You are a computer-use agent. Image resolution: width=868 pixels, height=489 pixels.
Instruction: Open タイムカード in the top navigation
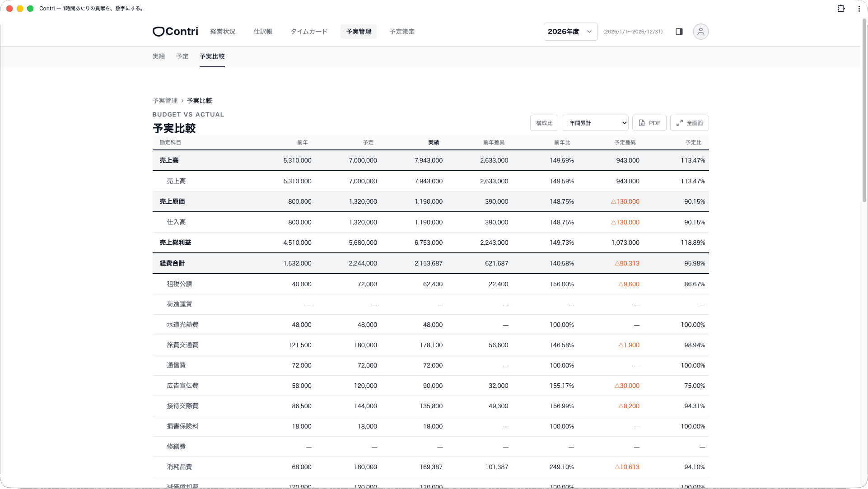(x=309, y=32)
